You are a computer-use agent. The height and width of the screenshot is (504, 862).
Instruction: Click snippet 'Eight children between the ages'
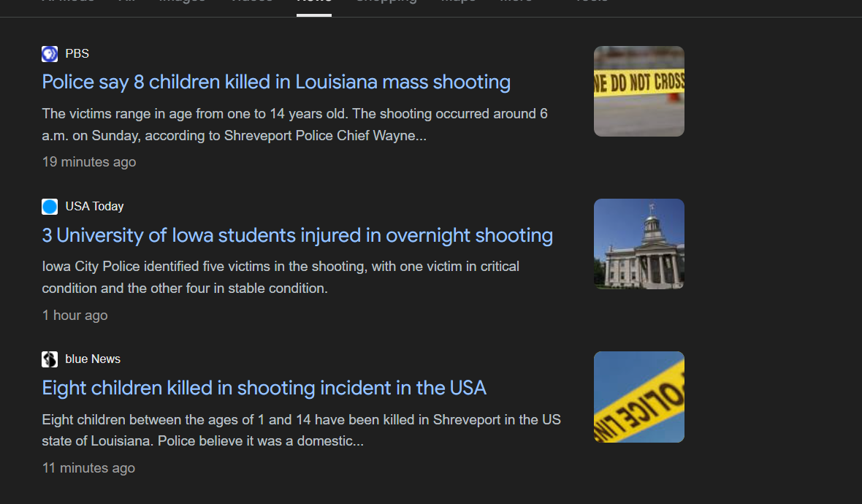coord(301,430)
